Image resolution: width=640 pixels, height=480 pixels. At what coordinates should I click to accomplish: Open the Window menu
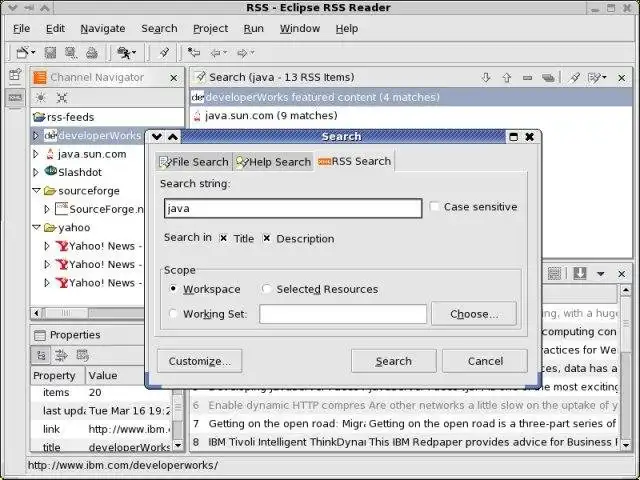click(x=300, y=29)
